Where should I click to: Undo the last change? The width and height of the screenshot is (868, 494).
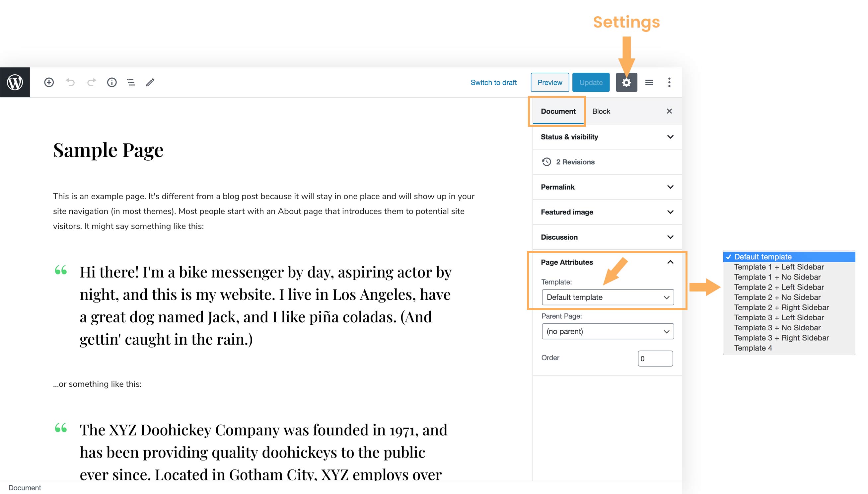tap(70, 82)
